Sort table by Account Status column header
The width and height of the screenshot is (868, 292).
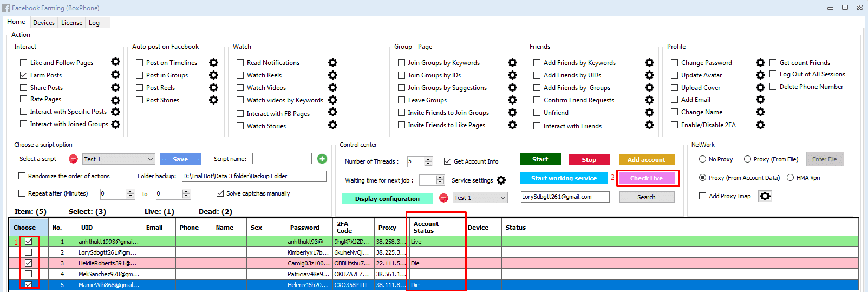436,227
